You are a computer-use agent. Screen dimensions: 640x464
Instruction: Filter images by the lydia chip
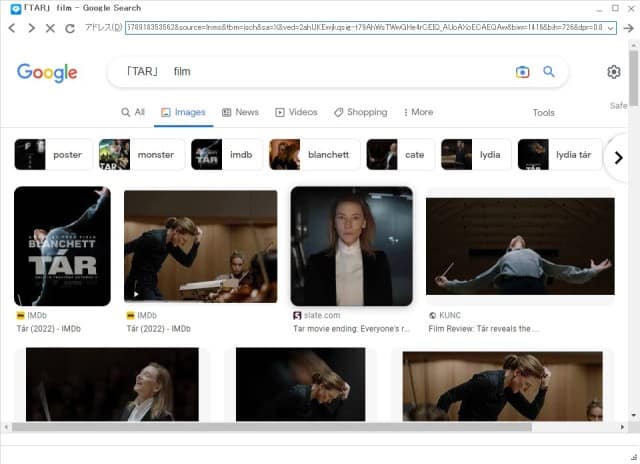tap(476, 155)
